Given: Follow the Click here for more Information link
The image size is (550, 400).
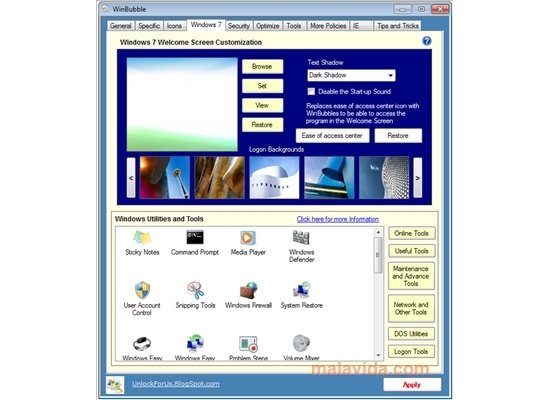Looking at the screenshot, I should (x=337, y=219).
